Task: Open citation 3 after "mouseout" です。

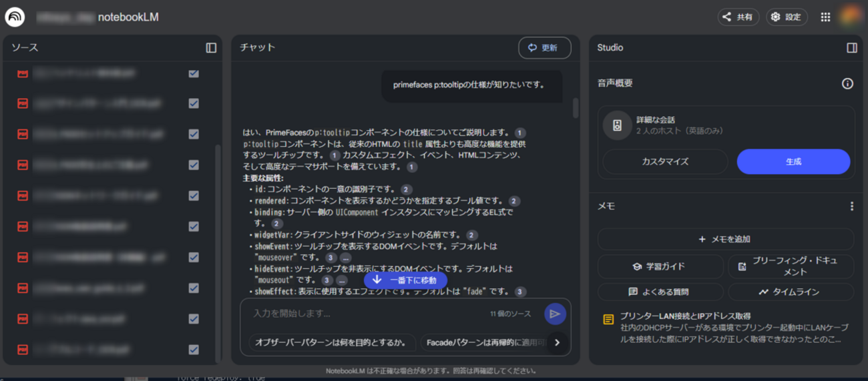Action: coord(327,280)
